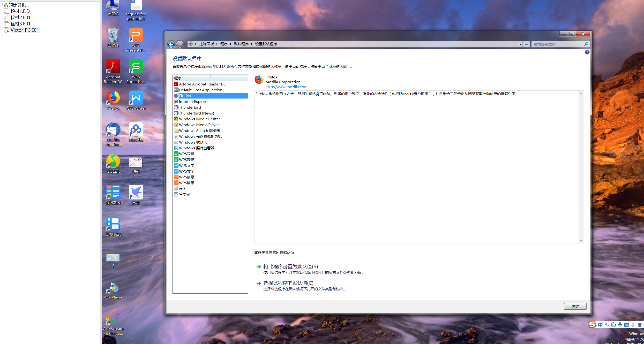The width and height of the screenshot is (644, 344).
Task: Select Windows Media Player in the list
Action: pos(199,125)
